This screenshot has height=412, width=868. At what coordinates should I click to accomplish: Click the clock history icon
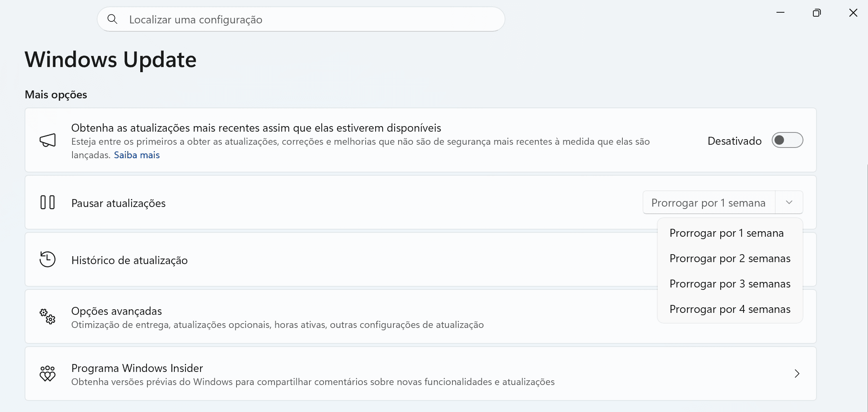(x=48, y=259)
